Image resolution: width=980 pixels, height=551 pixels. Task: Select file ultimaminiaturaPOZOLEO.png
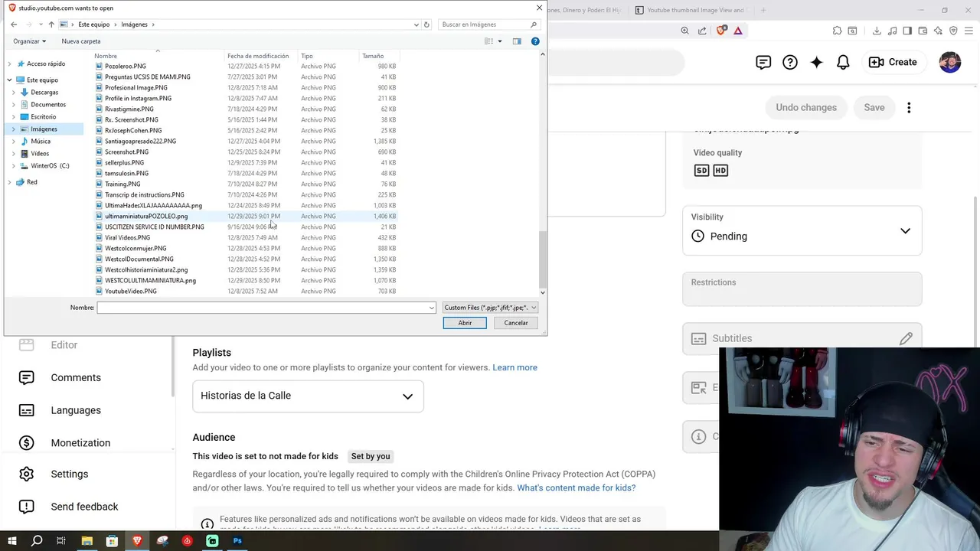point(146,217)
